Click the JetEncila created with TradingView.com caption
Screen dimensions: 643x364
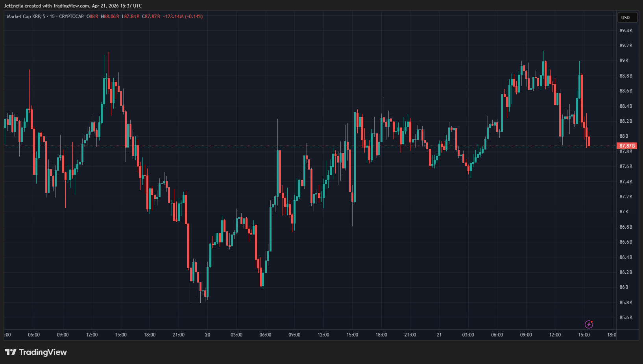[73, 6]
